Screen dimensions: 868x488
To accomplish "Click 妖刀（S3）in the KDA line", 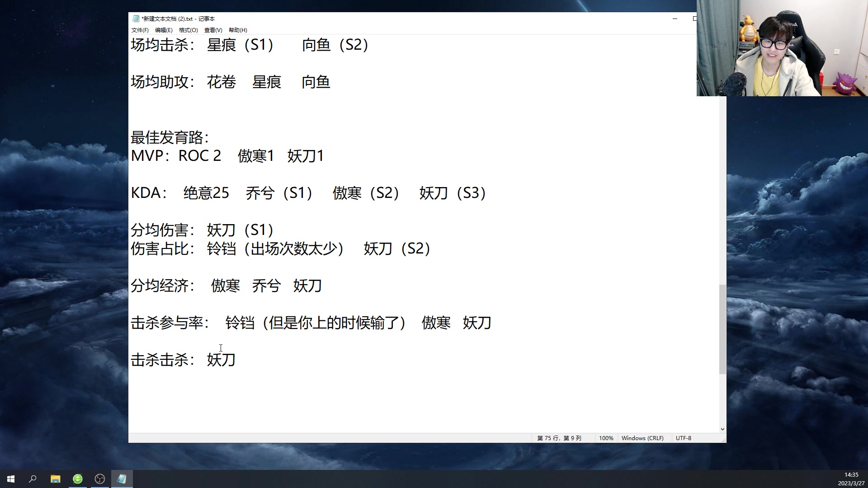I will click(x=453, y=193).
